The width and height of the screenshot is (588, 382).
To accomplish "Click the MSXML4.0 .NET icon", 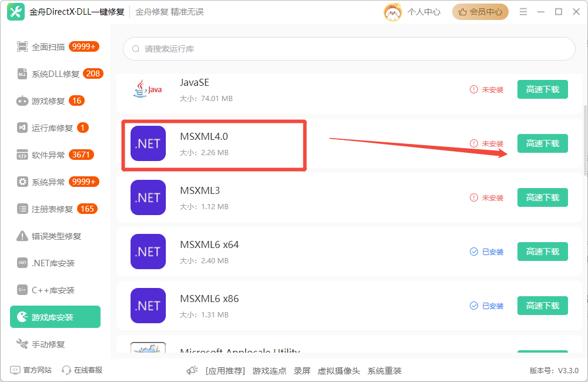I will point(148,143).
